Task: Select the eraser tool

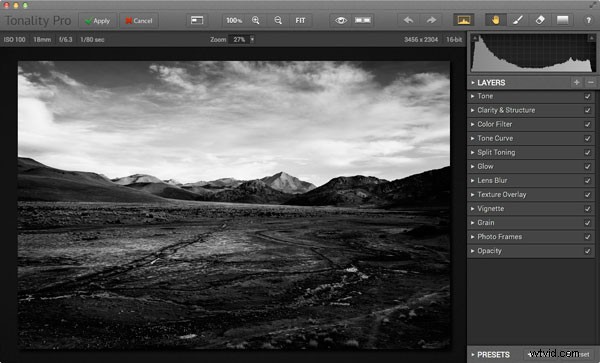Action: tap(540, 20)
